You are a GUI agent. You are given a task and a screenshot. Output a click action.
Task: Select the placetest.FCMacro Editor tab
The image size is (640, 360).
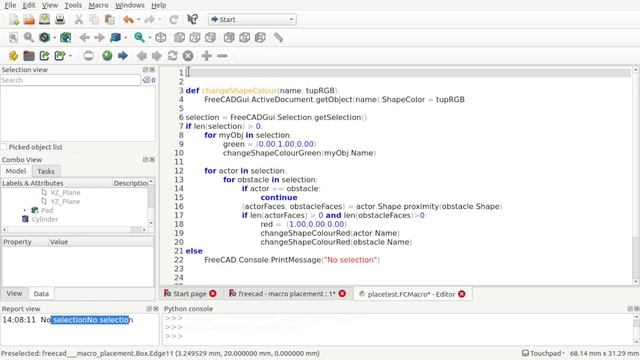(411, 294)
